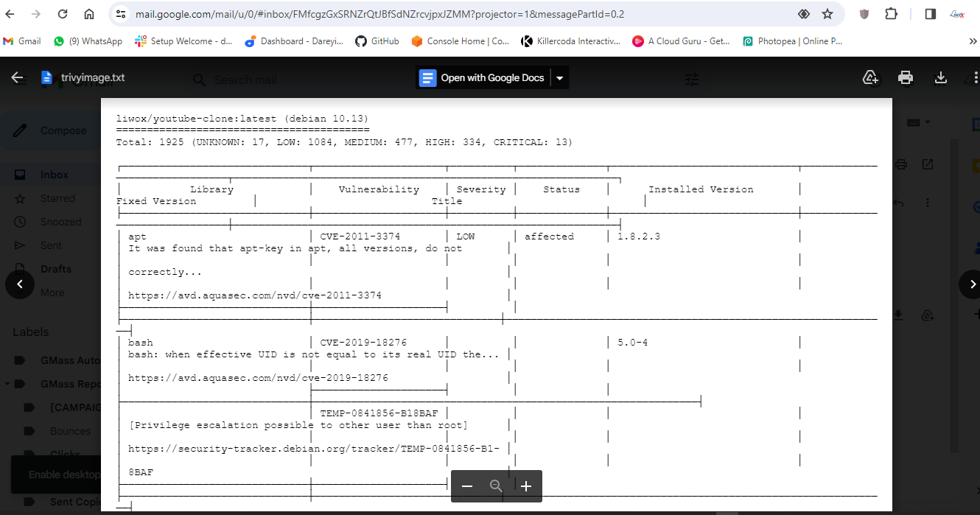The image size is (980, 515).
Task: Click the back arrow to close preview
Action: coord(18,77)
